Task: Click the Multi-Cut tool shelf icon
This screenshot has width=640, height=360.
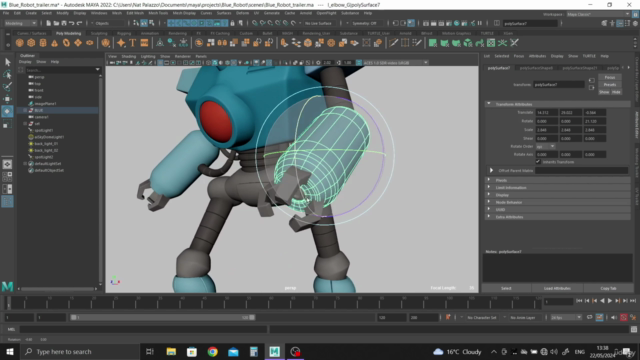Action: coord(393,43)
